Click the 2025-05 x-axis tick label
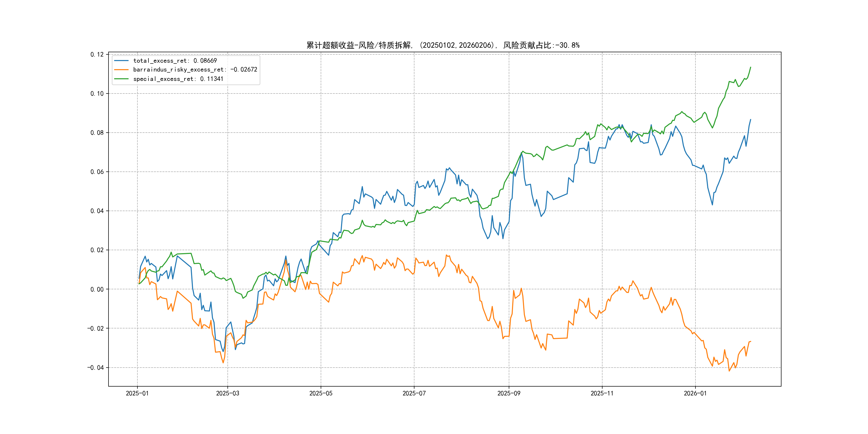The image size is (868, 434). click(x=321, y=393)
